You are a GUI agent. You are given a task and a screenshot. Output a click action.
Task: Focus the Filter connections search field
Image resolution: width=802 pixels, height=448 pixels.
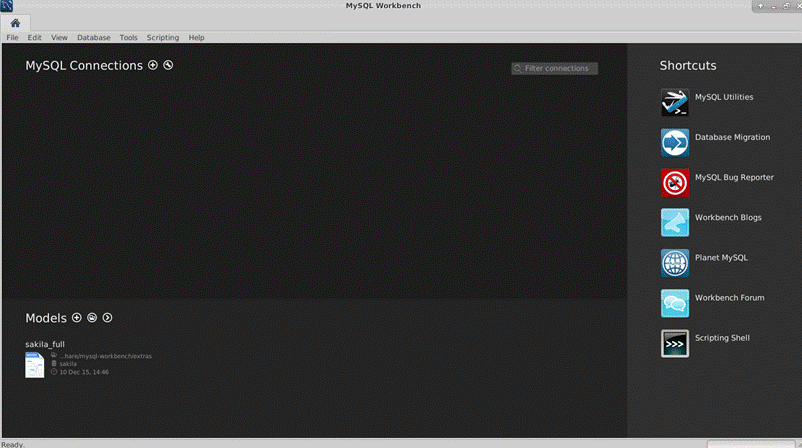coord(554,69)
